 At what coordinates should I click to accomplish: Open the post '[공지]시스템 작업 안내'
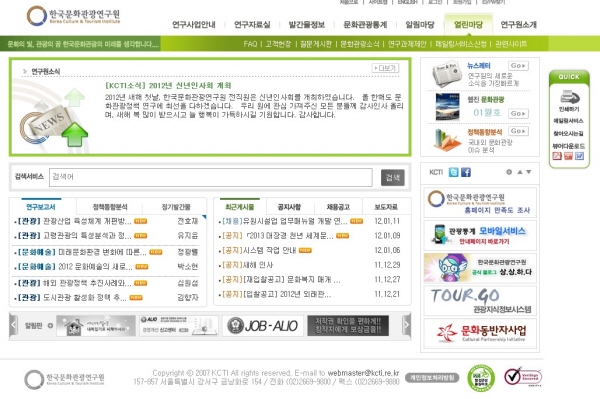point(259,250)
